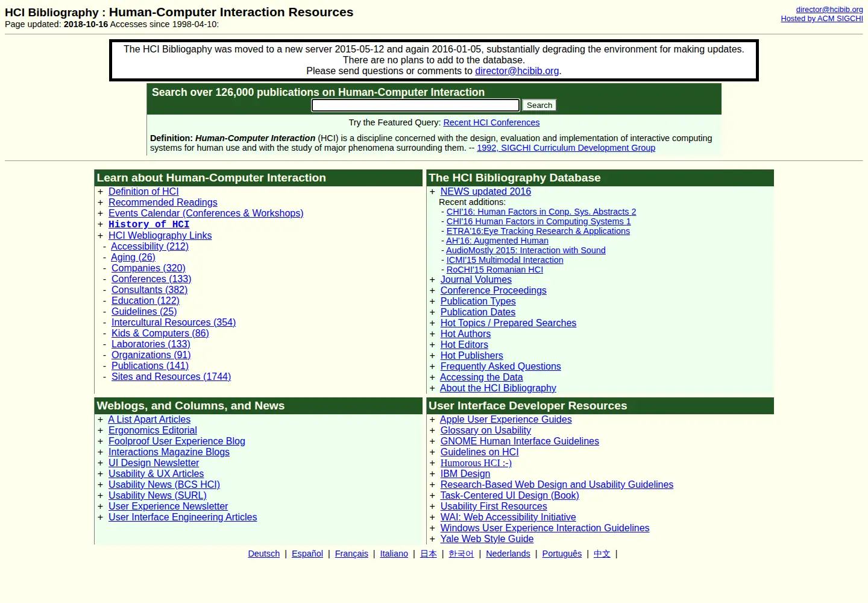
Task: Browse Journal Volumes
Action: [x=476, y=280]
